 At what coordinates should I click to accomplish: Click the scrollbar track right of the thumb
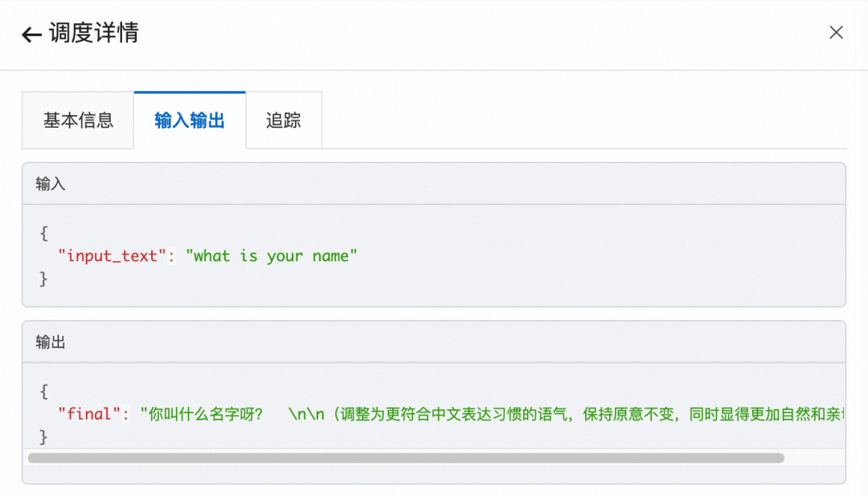click(813, 458)
